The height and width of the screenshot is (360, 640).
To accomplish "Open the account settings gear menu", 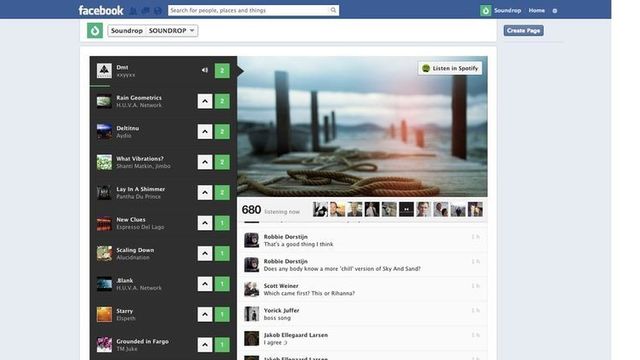I will coord(555,11).
